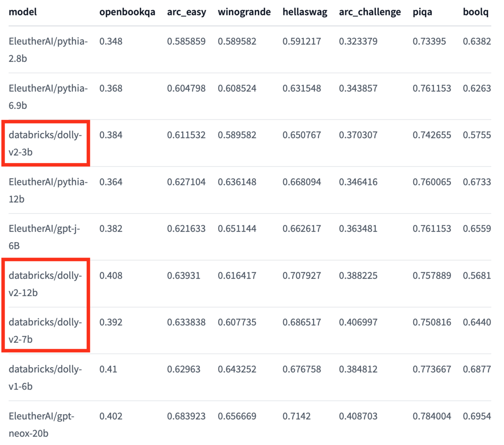Select hellaswag value 0.707927

click(x=302, y=276)
